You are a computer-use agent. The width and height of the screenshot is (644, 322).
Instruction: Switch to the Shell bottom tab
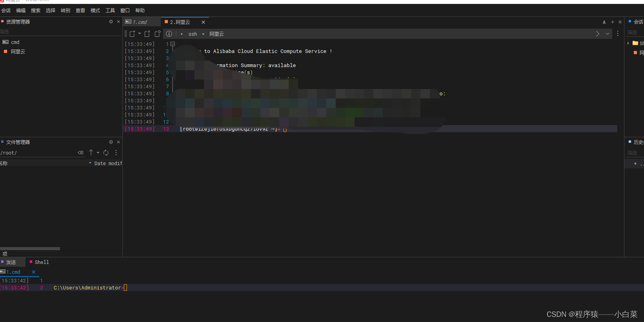point(39,262)
